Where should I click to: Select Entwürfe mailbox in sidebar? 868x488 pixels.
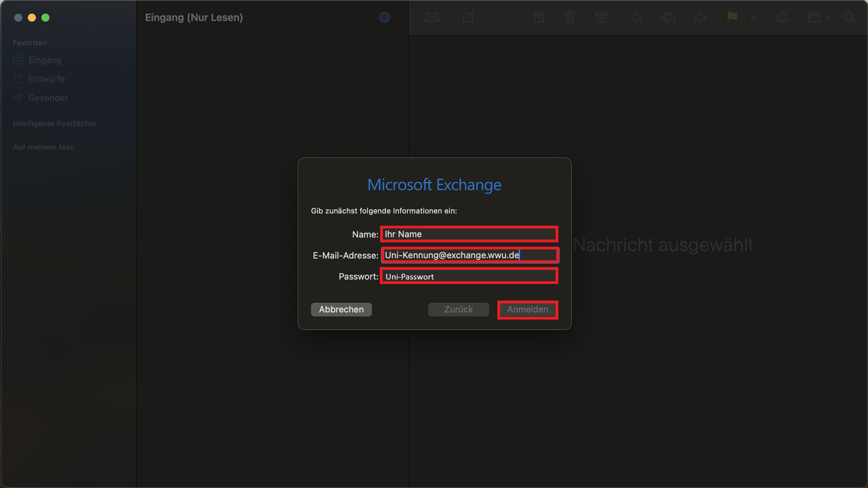click(x=46, y=79)
